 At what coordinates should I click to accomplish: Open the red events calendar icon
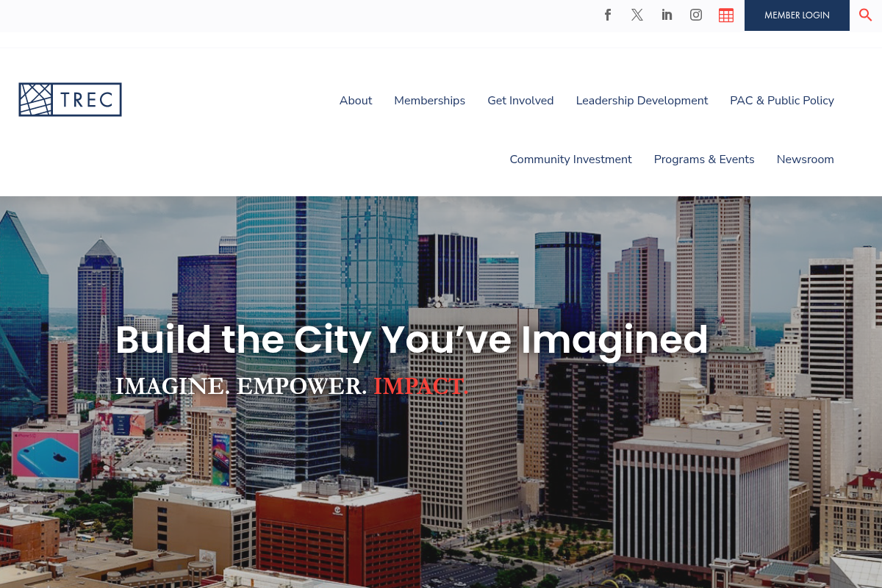coord(726,15)
